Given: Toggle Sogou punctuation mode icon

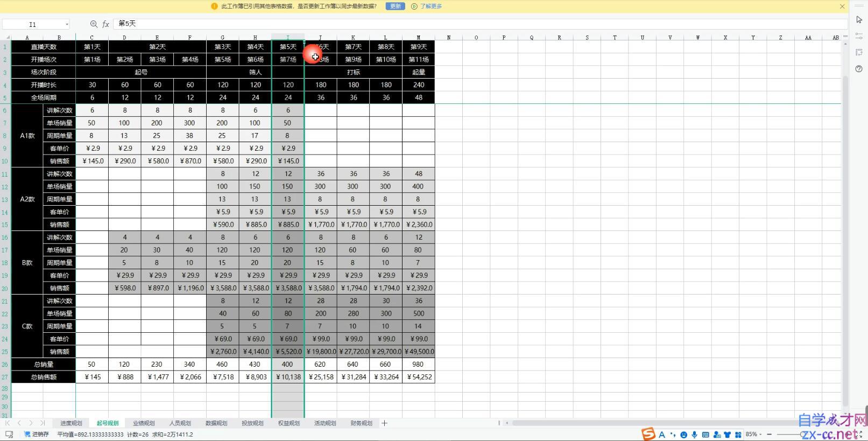Looking at the screenshot, I should coord(673,435).
